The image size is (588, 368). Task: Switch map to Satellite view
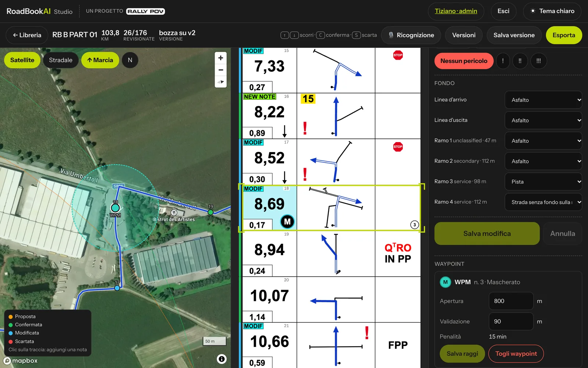click(22, 60)
